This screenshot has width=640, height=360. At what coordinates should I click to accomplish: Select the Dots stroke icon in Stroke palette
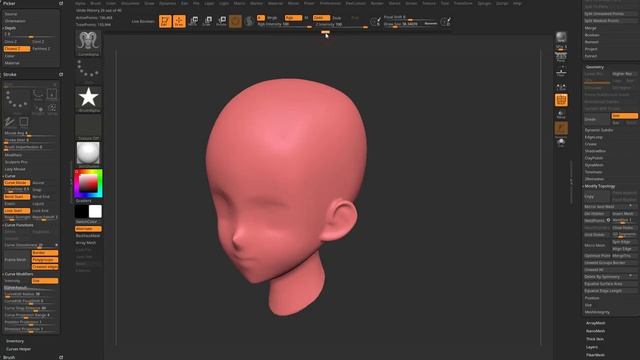(17, 101)
